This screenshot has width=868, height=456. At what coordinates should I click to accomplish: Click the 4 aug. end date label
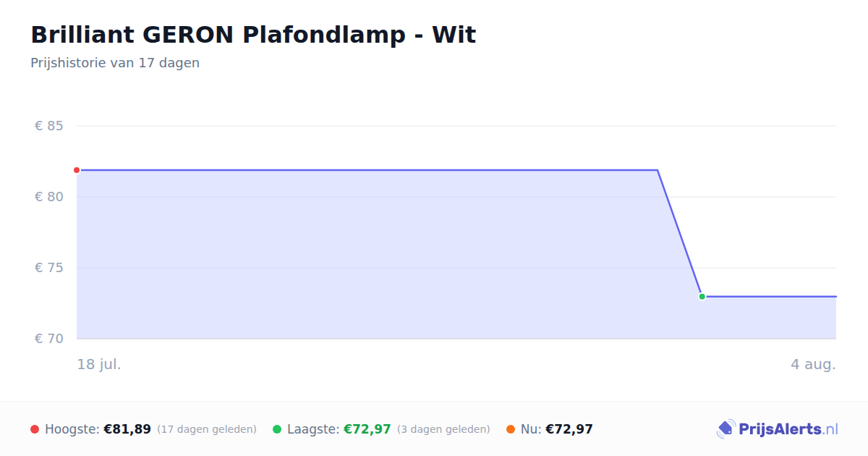click(813, 364)
